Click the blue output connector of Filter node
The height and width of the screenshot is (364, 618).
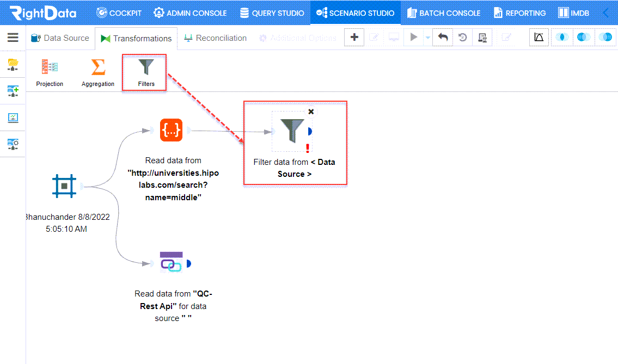[x=310, y=131]
